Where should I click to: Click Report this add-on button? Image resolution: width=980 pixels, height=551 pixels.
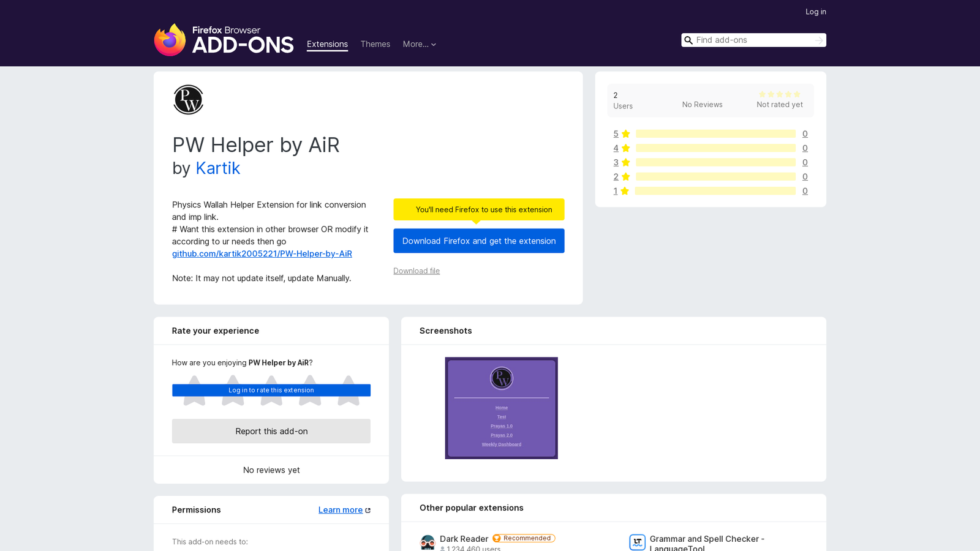(271, 431)
